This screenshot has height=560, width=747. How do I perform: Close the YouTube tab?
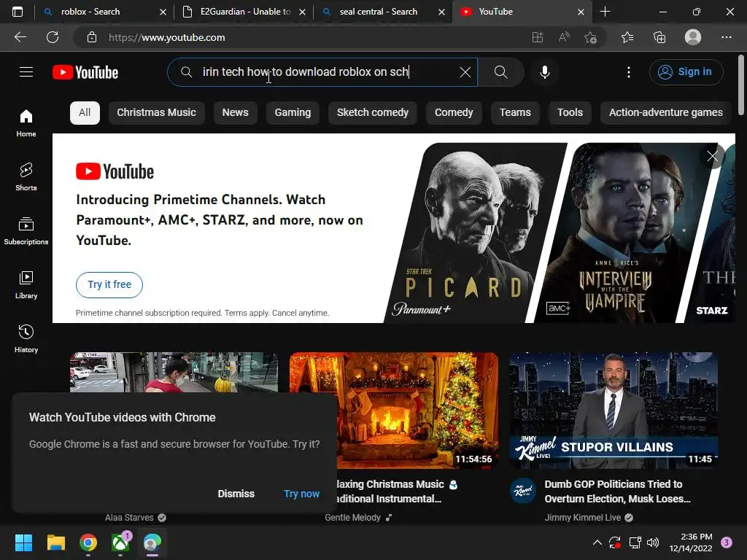[581, 12]
